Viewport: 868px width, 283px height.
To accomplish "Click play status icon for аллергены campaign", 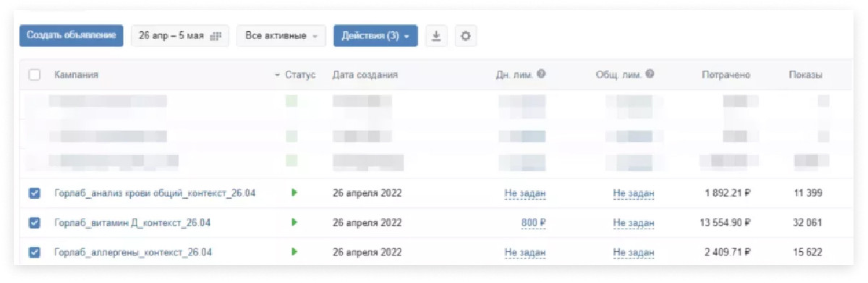I will coord(294,252).
